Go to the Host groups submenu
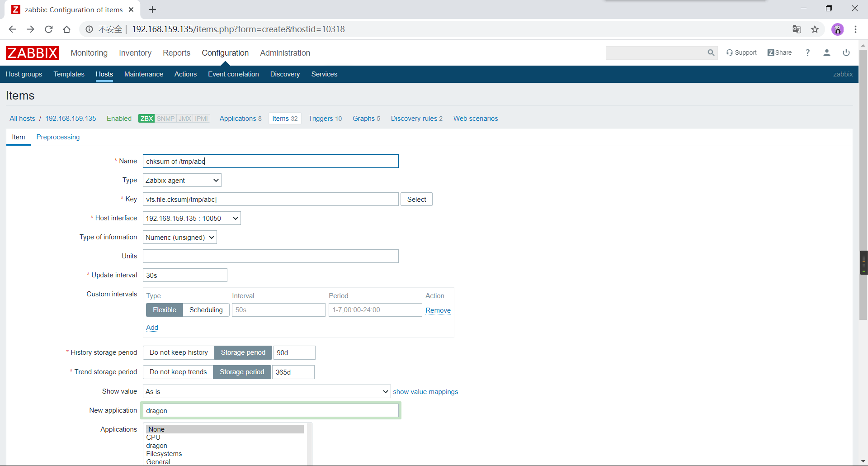The width and height of the screenshot is (868, 466). pos(24,74)
